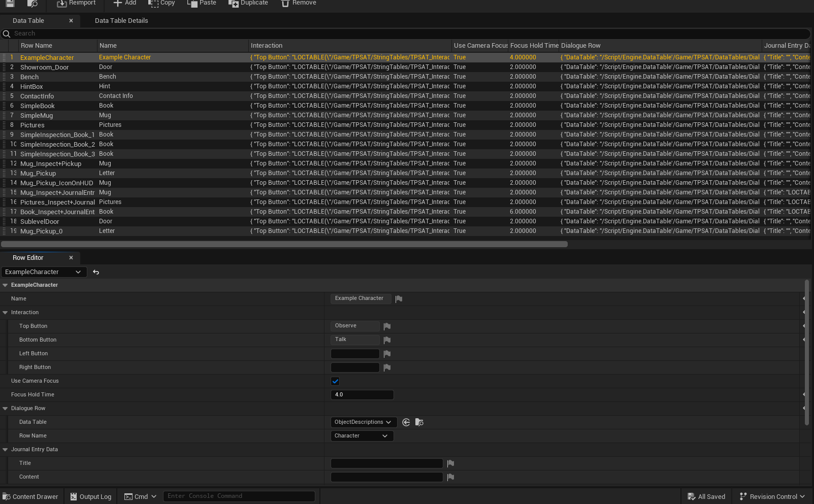The image size is (814, 504).
Task: Click the flag icon beside Title field
Action: point(450,463)
